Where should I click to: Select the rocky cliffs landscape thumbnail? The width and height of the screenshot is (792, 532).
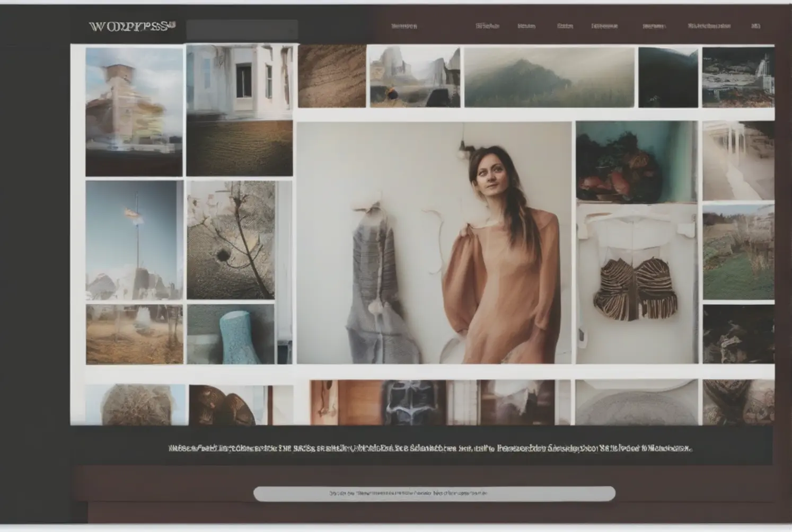pos(415,77)
